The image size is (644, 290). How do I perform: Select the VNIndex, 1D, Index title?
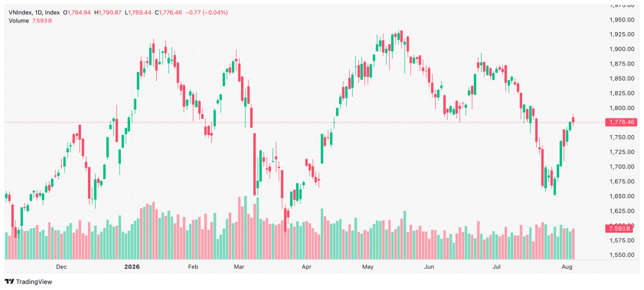(x=34, y=12)
